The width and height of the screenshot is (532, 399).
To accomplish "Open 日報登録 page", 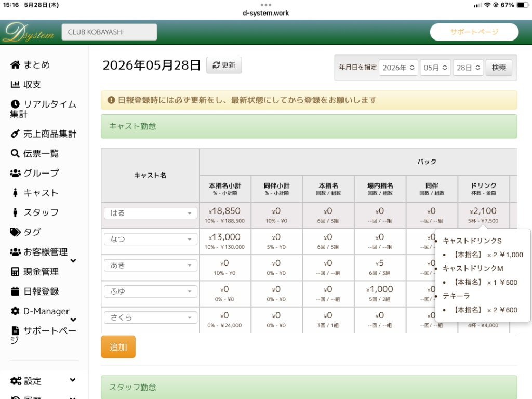I will (41, 291).
